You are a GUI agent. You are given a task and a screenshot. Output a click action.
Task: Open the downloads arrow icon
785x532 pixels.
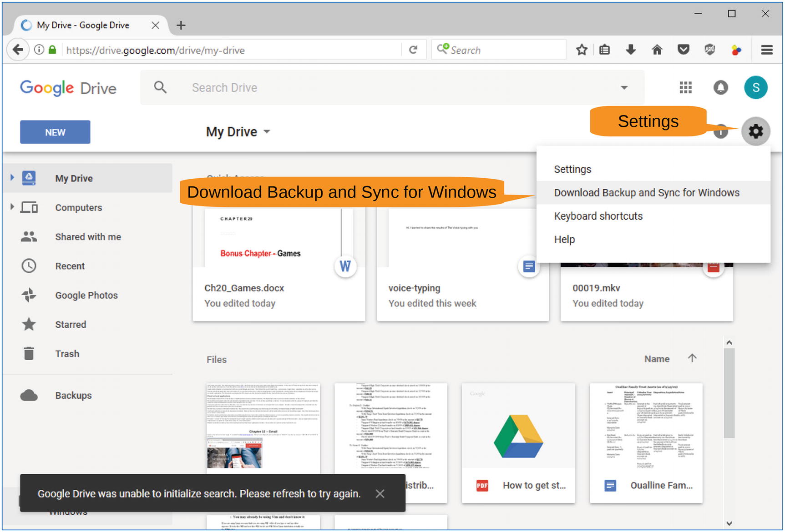pos(630,50)
